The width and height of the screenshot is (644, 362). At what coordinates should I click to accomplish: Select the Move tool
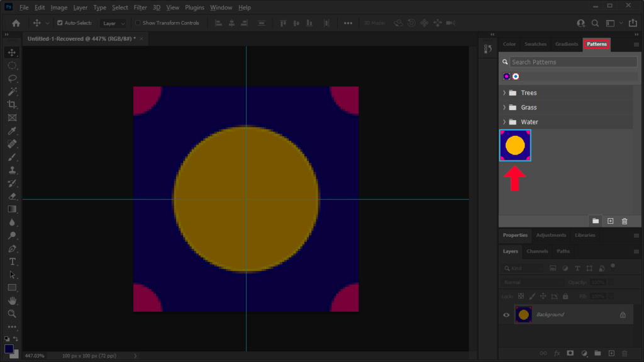tap(12, 53)
